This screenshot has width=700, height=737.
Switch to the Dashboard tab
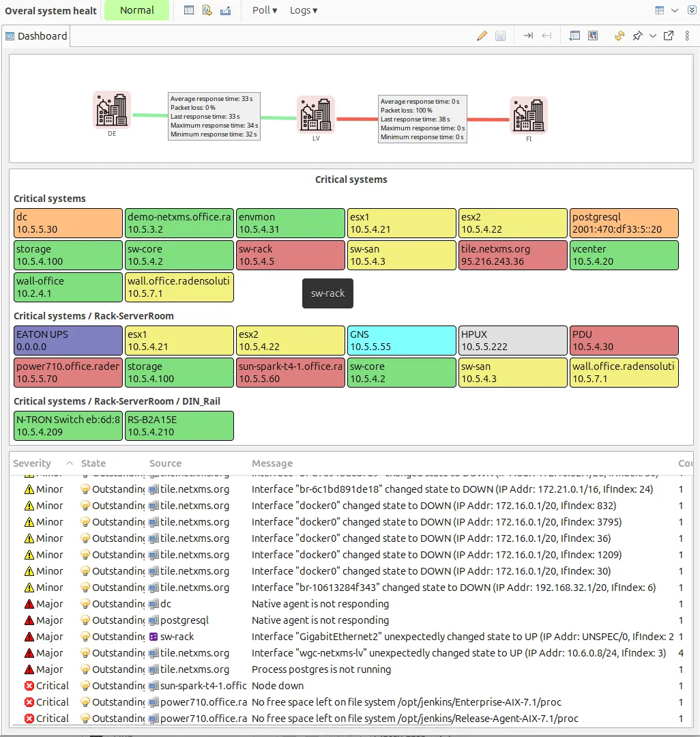[36, 35]
